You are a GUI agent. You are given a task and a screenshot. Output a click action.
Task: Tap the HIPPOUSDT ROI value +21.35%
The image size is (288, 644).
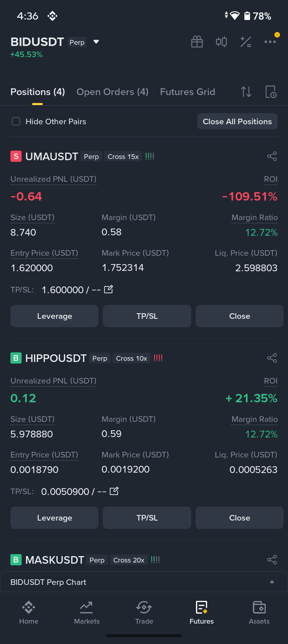point(252,398)
